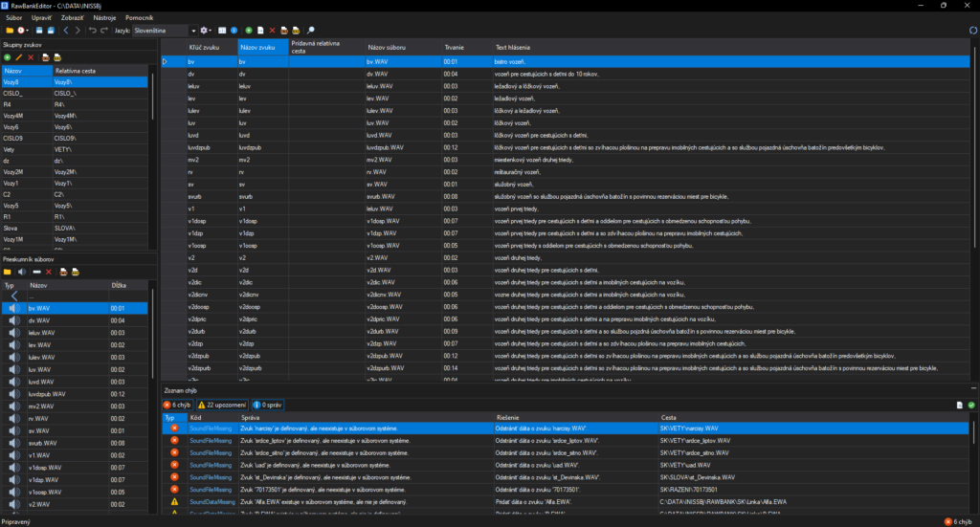
Task: Toggle the 6 chýb errors filter
Action: point(177,406)
